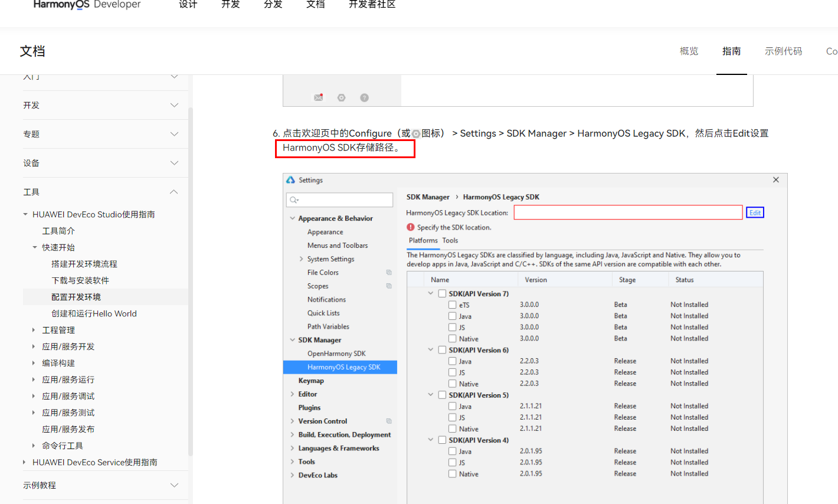Screen dimensions: 838x504
Task: Click the sidebar vertical scrollbar
Action: coord(190,282)
